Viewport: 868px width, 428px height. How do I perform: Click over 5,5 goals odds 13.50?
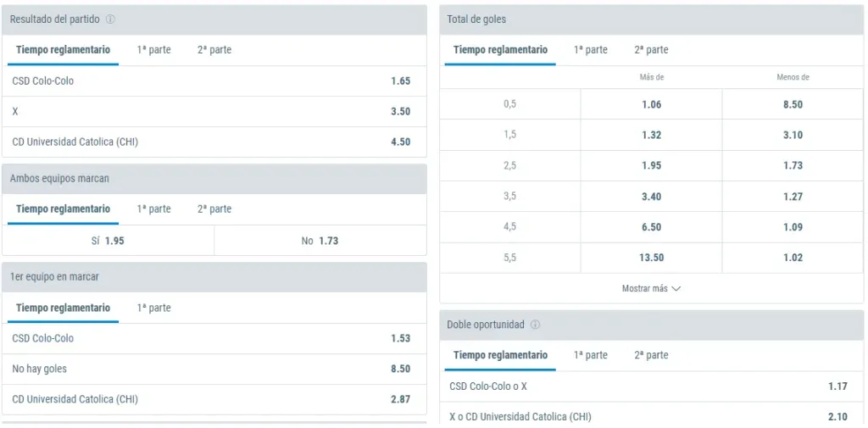(651, 258)
